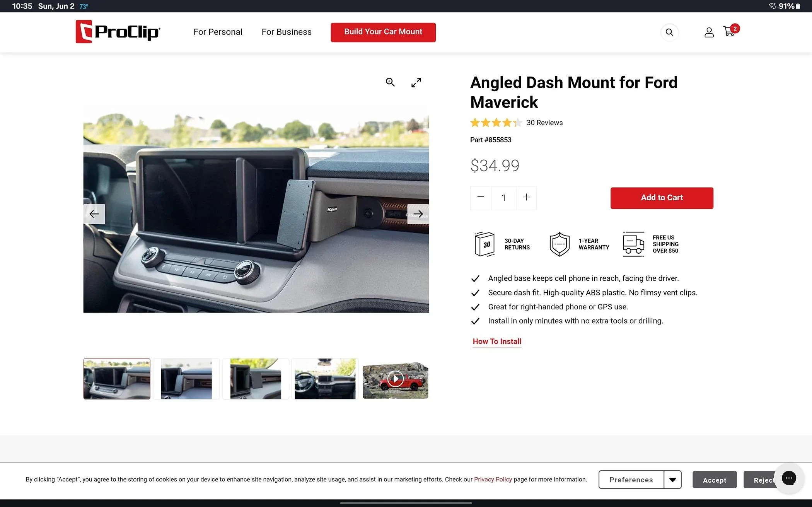Viewport: 812px width, 507px height.
Task: Click 'Great for right-handed phone or GPS use' text
Action: point(558,307)
